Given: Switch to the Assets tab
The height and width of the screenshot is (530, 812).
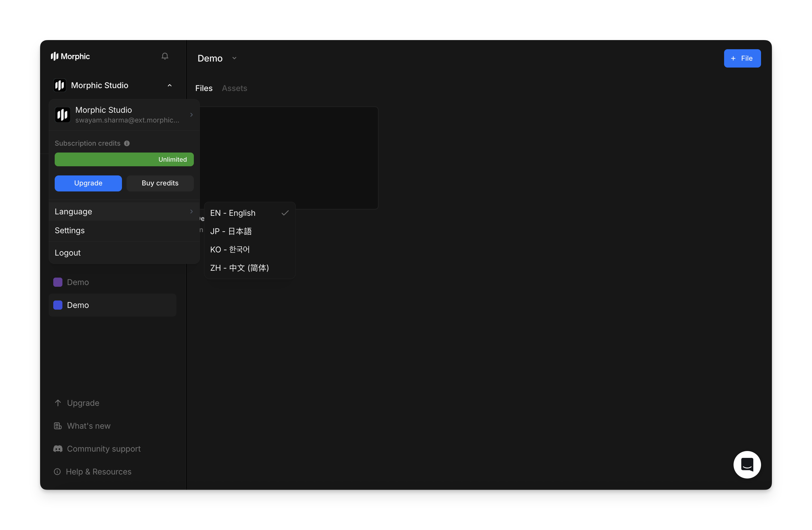Looking at the screenshot, I should pyautogui.click(x=234, y=88).
